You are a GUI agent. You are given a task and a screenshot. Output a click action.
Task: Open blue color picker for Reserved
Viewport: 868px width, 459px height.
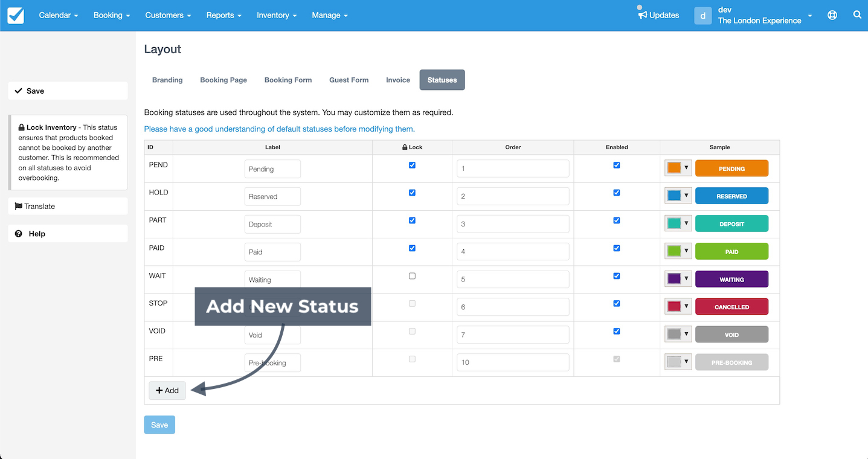pos(678,196)
